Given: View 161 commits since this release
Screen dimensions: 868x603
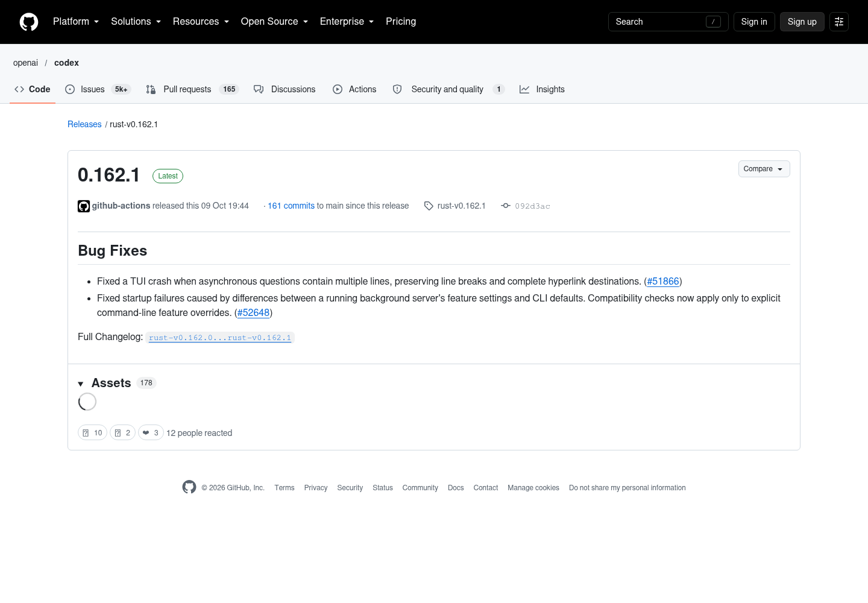Looking at the screenshot, I should tap(291, 206).
